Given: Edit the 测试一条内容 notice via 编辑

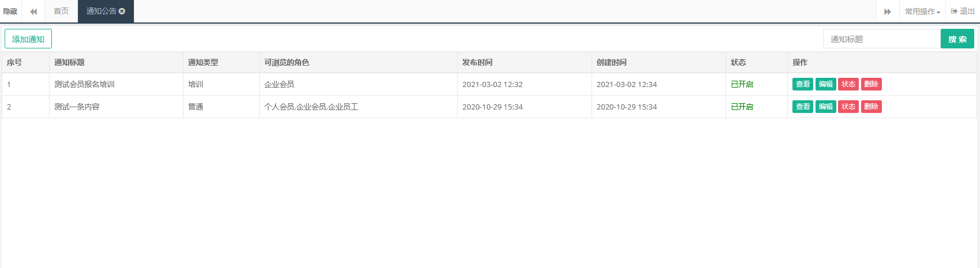Looking at the screenshot, I should pos(825,107).
